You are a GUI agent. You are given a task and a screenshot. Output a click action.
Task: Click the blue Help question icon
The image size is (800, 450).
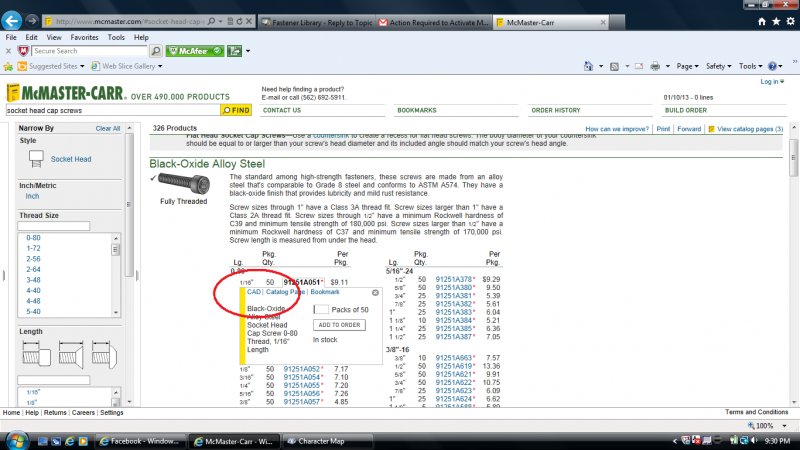[772, 66]
